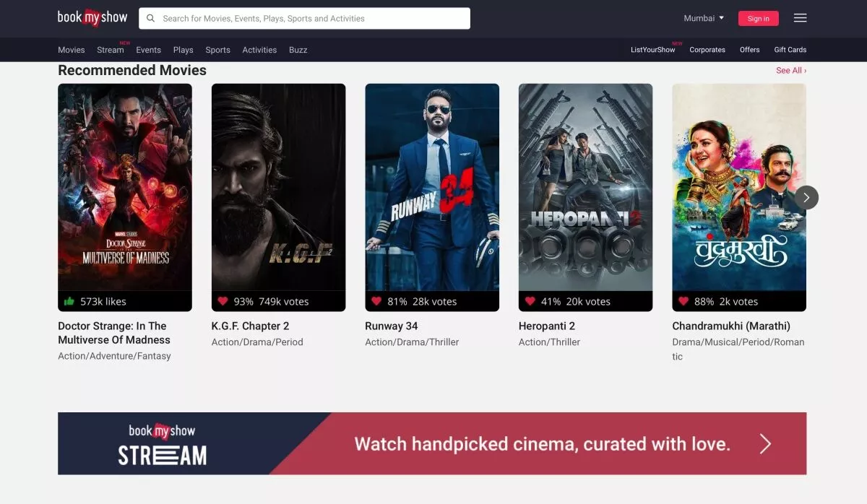
Task: Click the 'Doctor Strange: In The Multiverse Of Madness' title
Action: pyautogui.click(x=114, y=333)
